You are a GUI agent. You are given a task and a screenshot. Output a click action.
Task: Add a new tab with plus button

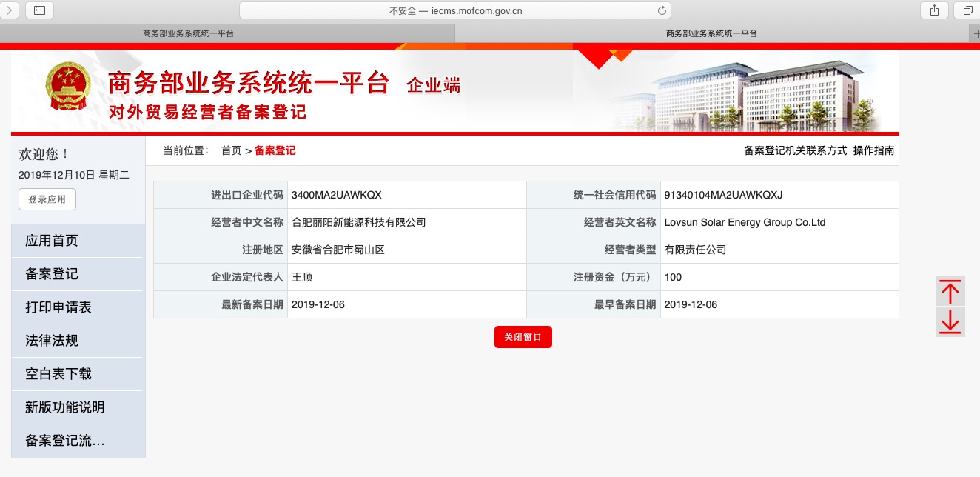[x=975, y=33]
